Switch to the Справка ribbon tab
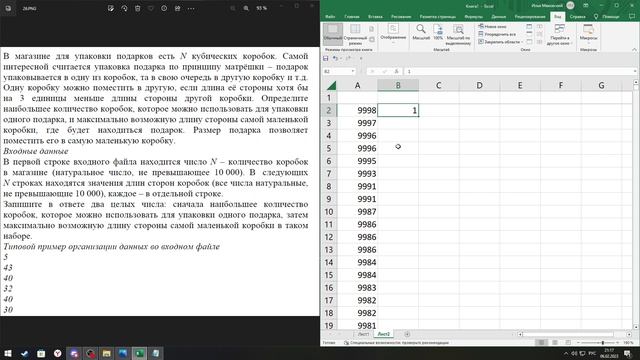 click(x=578, y=17)
